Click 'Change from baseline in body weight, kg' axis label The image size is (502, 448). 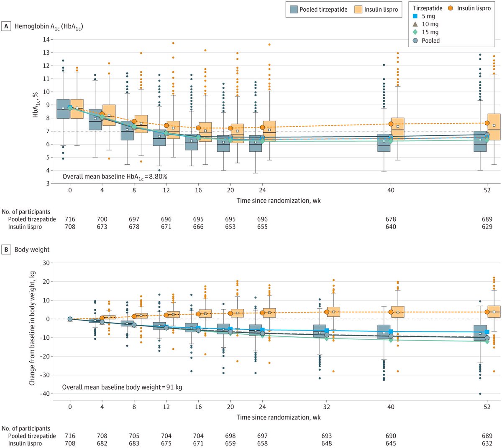(33, 328)
